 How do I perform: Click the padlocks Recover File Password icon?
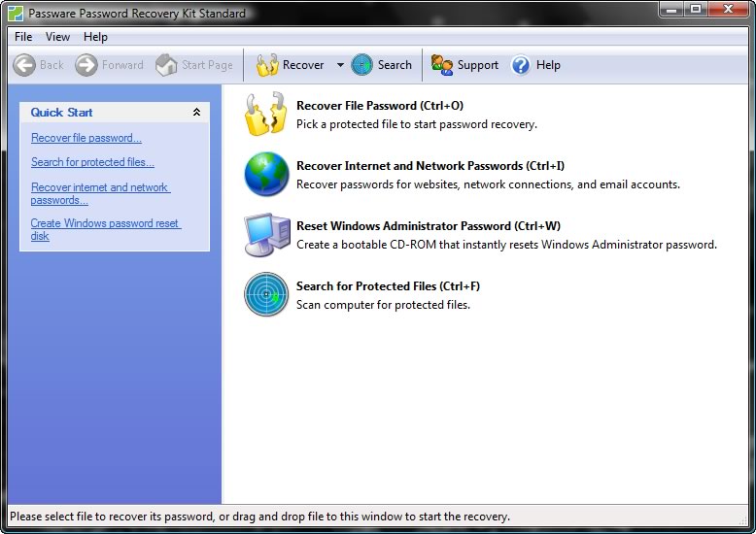(x=265, y=114)
